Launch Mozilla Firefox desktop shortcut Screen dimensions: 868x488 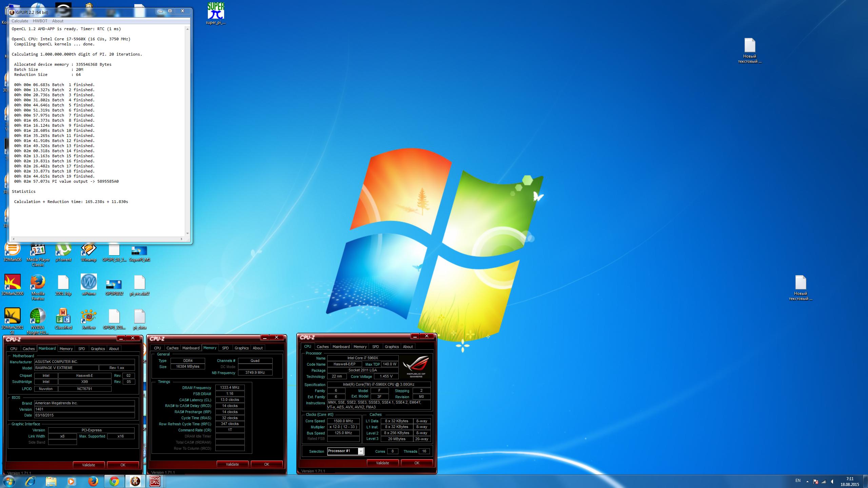click(38, 287)
